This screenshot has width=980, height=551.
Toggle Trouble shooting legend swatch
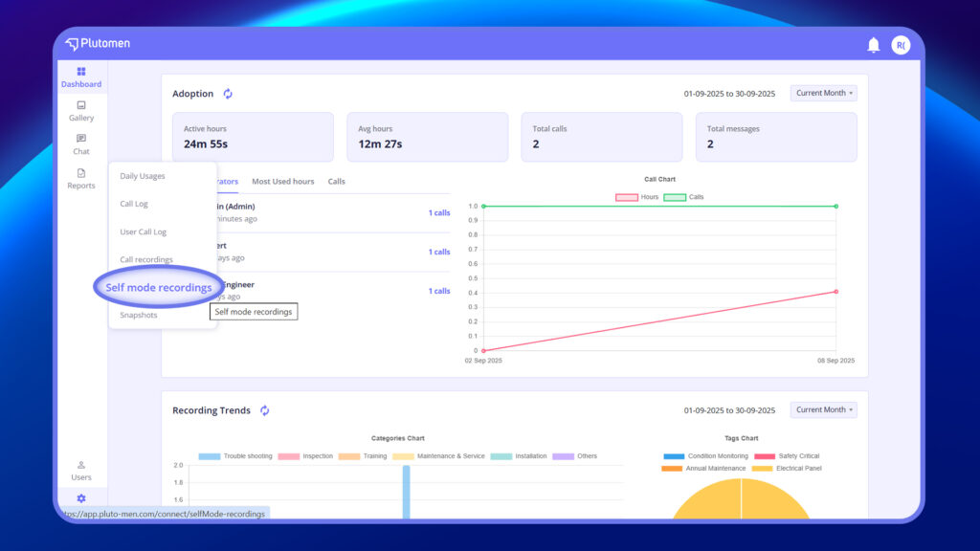click(x=210, y=456)
